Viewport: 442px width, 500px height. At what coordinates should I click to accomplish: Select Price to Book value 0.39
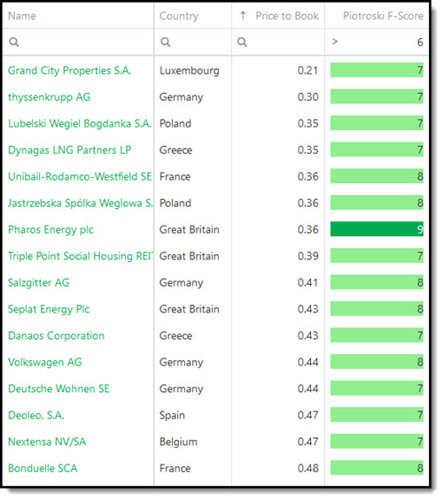pos(308,256)
